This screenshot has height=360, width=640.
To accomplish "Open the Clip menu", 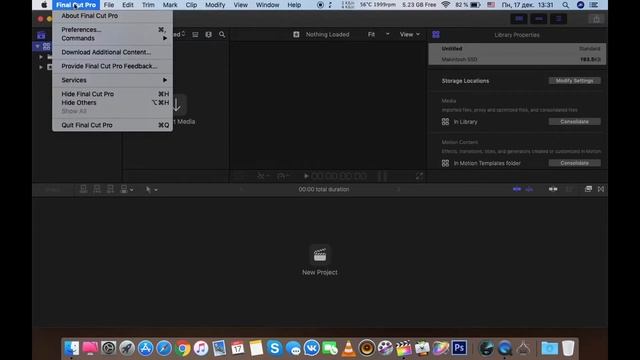I will point(191,5).
